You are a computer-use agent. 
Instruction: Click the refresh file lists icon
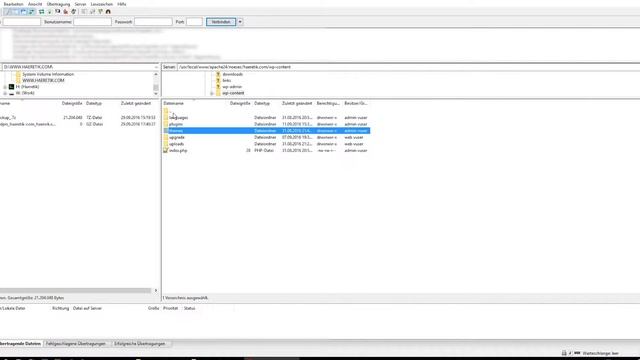[42, 12]
